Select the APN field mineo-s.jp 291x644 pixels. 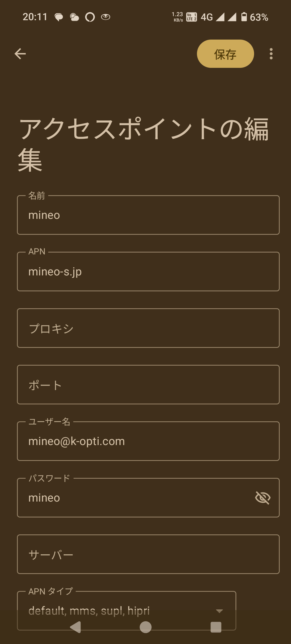(148, 272)
